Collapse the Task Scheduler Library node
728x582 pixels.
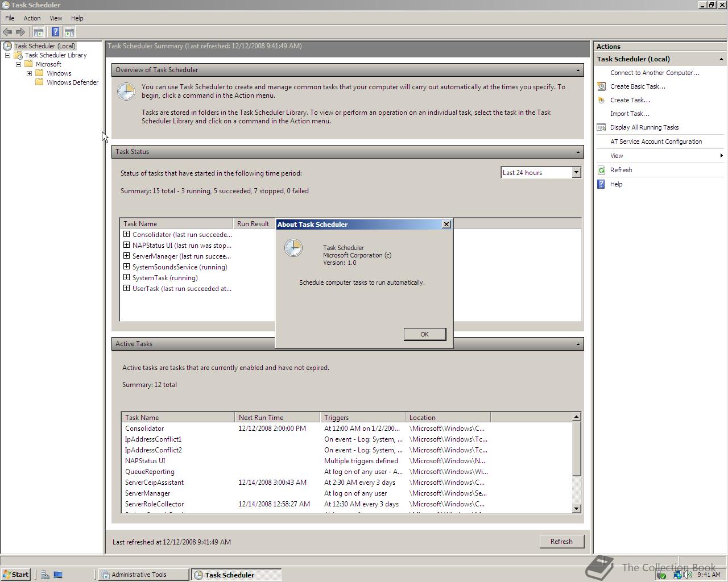click(x=7, y=55)
